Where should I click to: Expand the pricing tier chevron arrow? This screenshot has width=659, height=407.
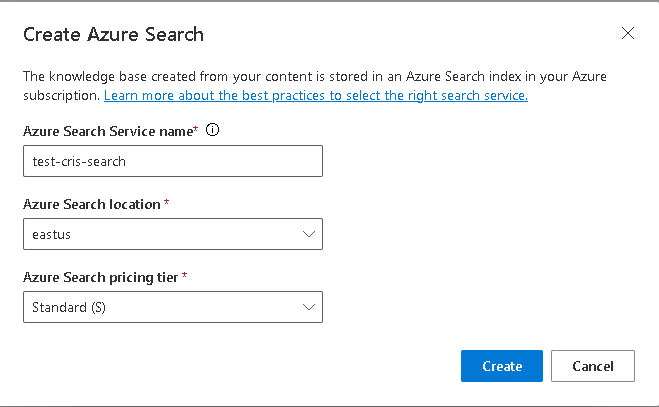pos(308,307)
